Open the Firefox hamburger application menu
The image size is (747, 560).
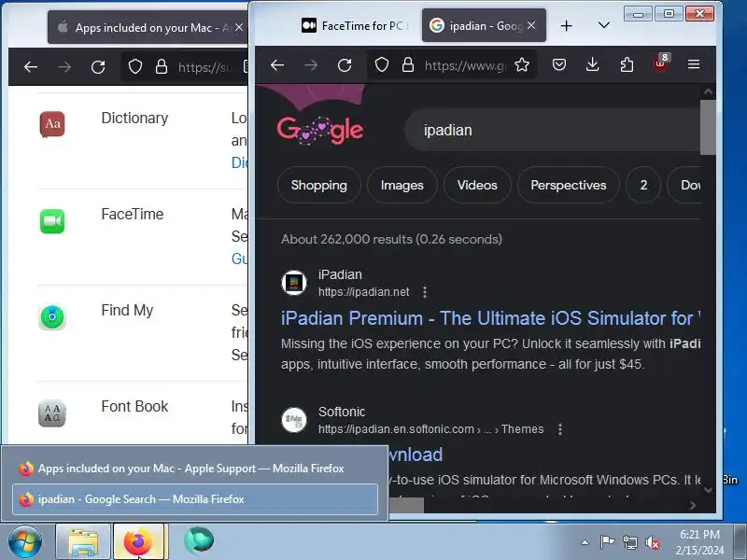(694, 64)
